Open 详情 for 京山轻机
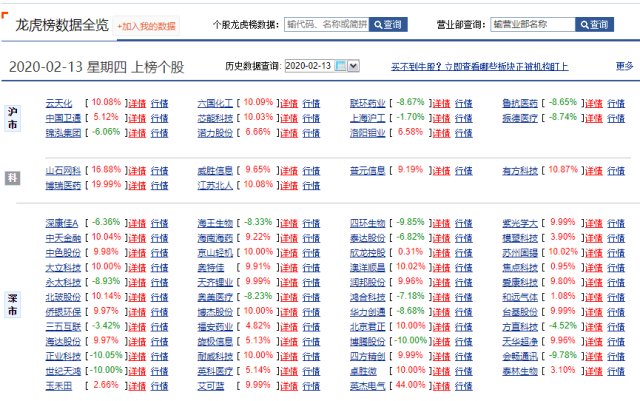This screenshot has height=401, width=640. click(x=289, y=253)
